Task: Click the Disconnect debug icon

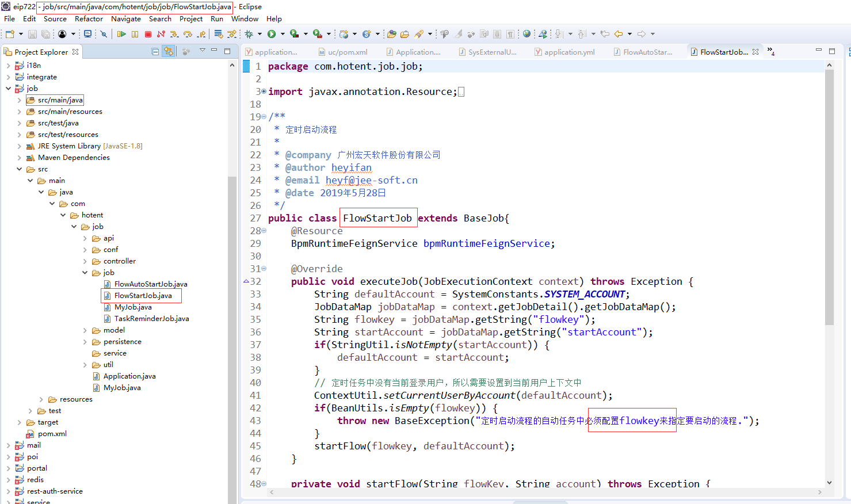Action: (x=161, y=35)
